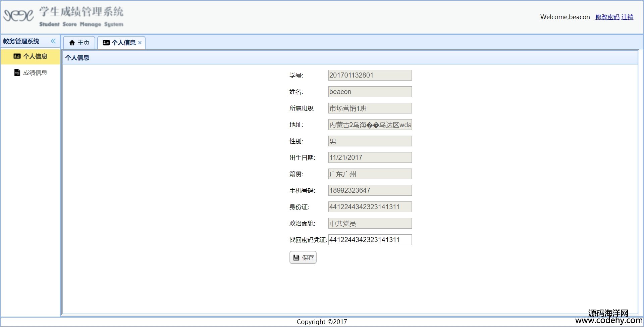Click into the 找回密码凭证 input field

tap(370, 240)
